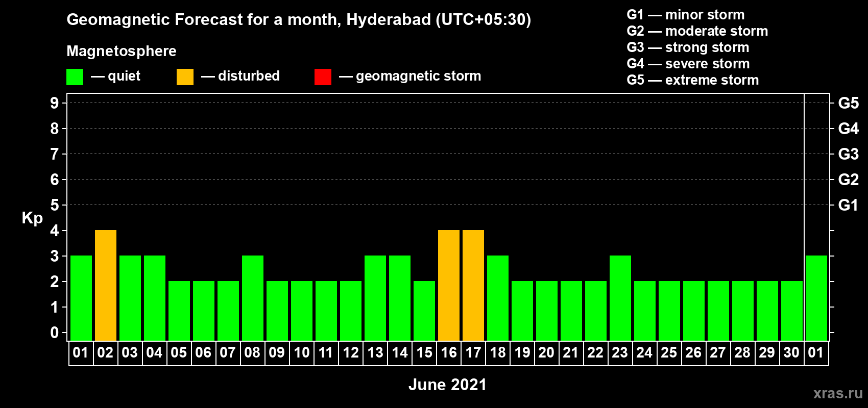Click the G1 label on right axis
Viewport: 868px width, 408px height.
849,205
